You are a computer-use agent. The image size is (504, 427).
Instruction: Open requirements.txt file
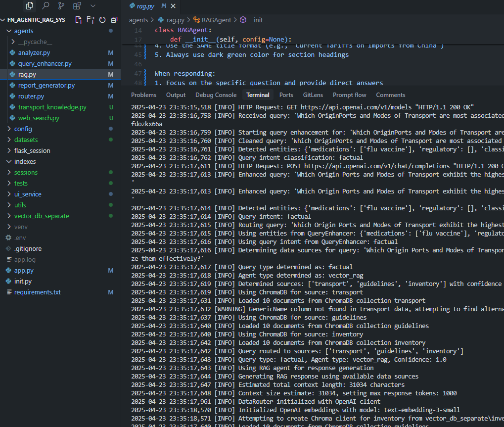[37, 292]
